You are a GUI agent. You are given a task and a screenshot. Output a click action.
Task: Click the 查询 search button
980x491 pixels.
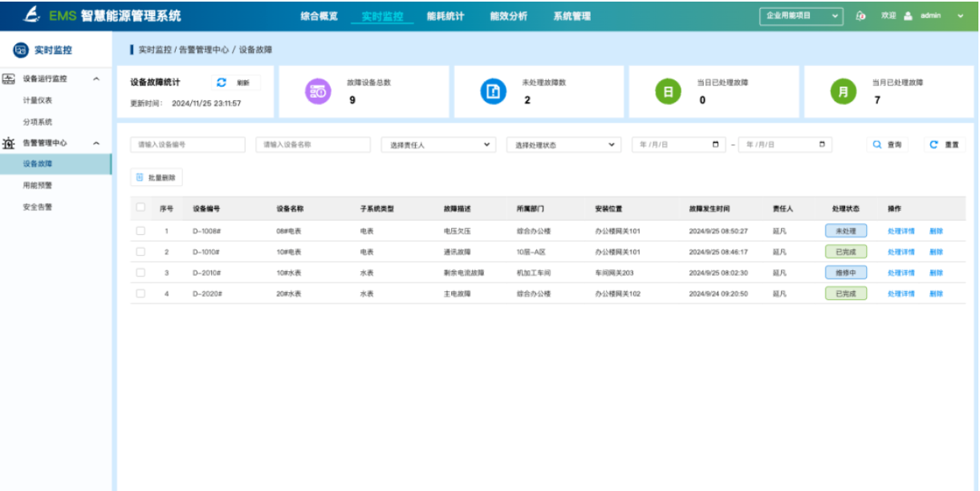[x=888, y=145]
